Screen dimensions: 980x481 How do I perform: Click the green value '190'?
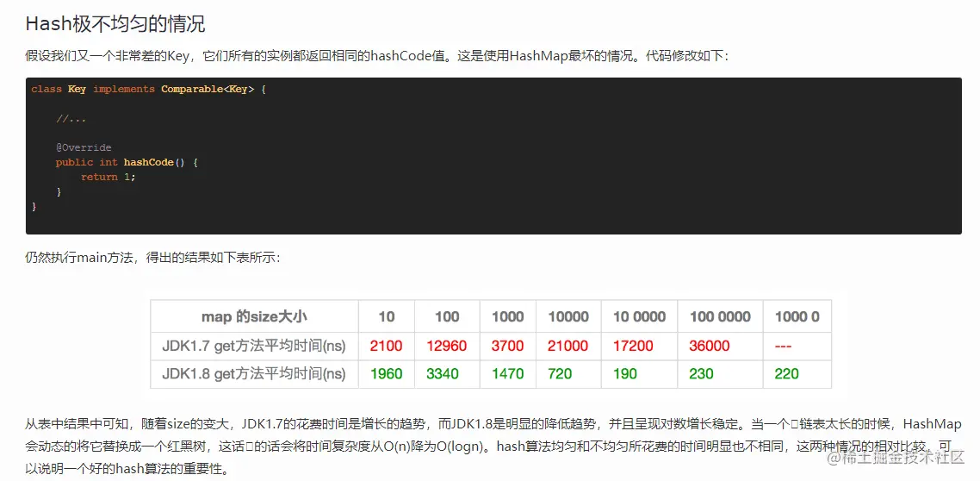click(624, 373)
